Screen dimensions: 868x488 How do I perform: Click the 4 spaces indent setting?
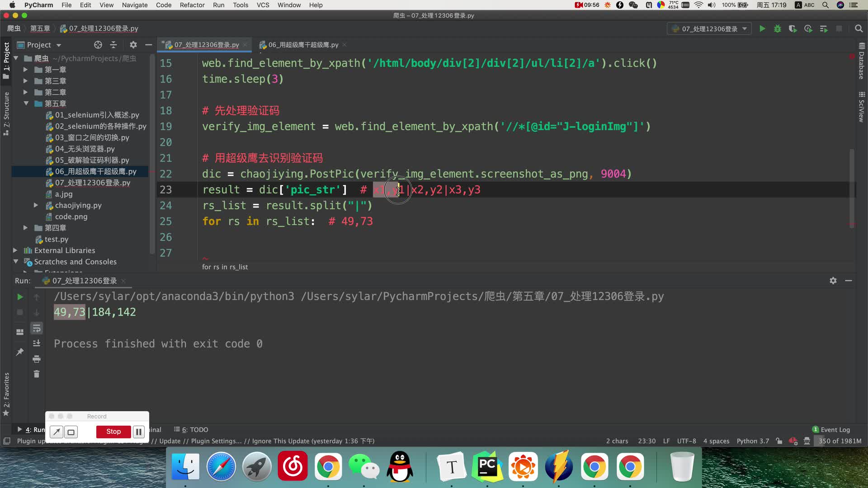[x=716, y=441]
